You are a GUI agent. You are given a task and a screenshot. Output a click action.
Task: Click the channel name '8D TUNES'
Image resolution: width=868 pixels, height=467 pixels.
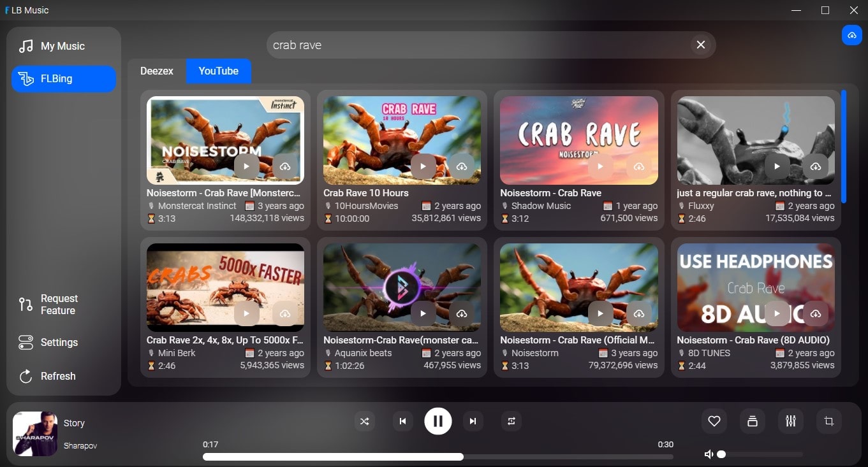[709, 353]
